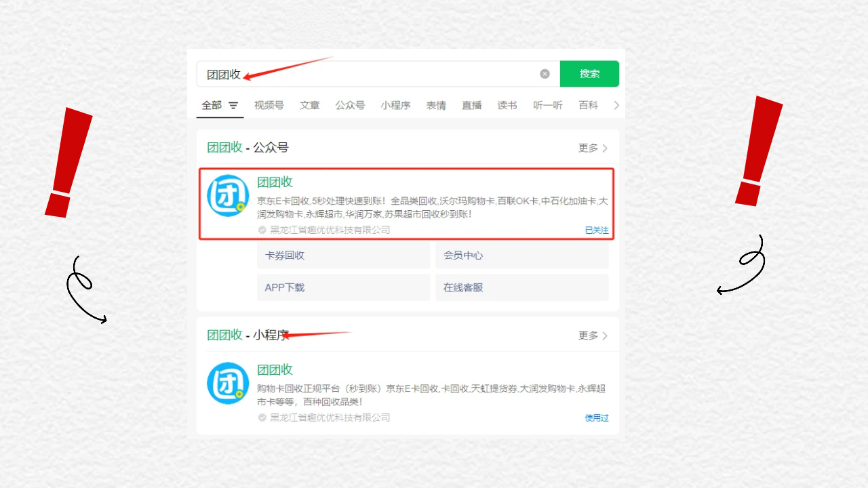Open 更多 in 公众号 section
The height and width of the screenshot is (488, 868).
click(x=593, y=148)
